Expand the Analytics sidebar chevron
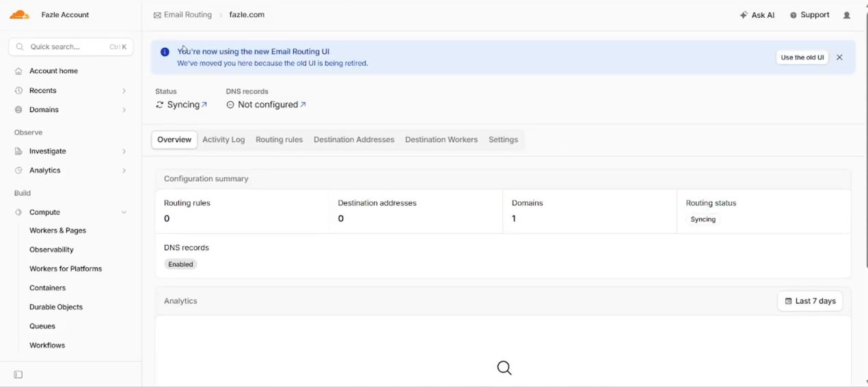Viewport: 868px width, 387px height. pyautogui.click(x=124, y=170)
